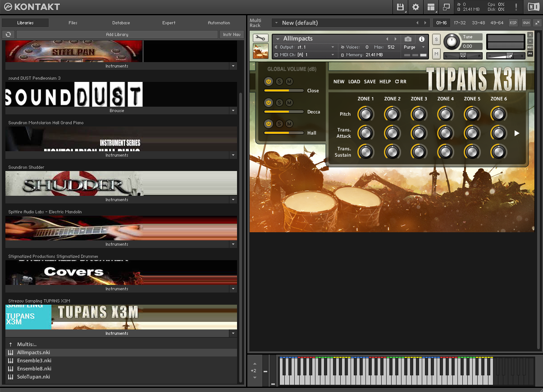
Task: Open the Purge dropdown menu
Action: point(414,47)
